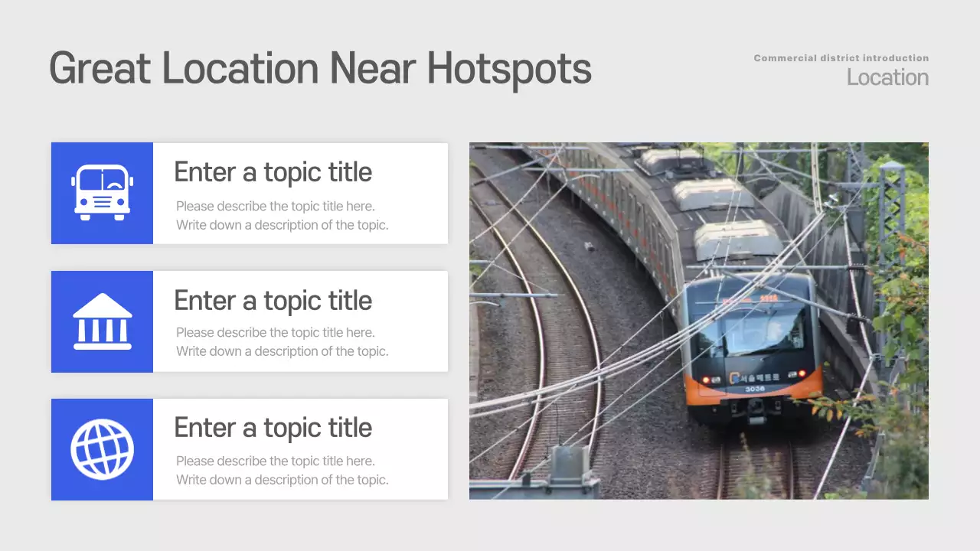980x551 pixels.
Task: Click the train number 3036 on the photo
Action: 755,389
